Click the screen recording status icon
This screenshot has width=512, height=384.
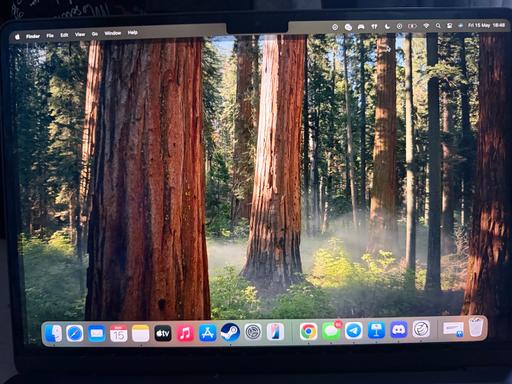pyautogui.click(x=399, y=26)
